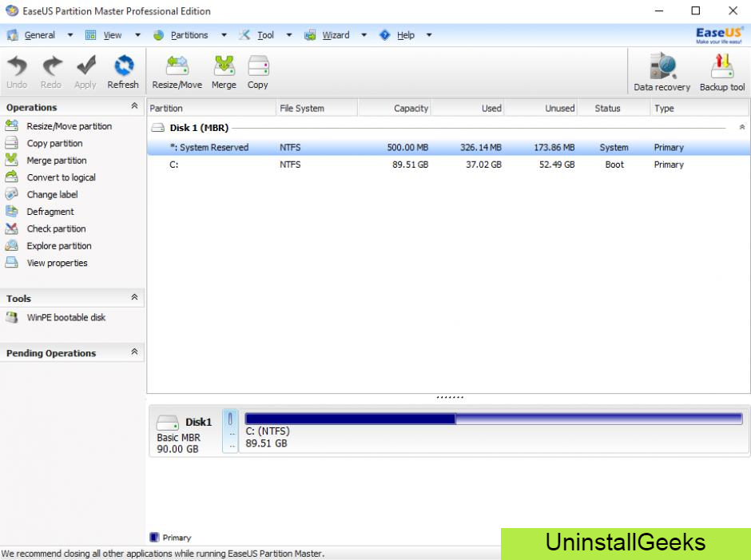Image resolution: width=751 pixels, height=560 pixels.
Task: Select the Resize/Move toolbar icon
Action: pyautogui.click(x=177, y=66)
